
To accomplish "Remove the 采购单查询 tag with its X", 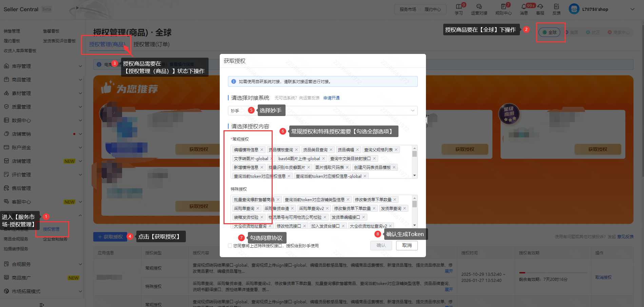I will point(258,208).
